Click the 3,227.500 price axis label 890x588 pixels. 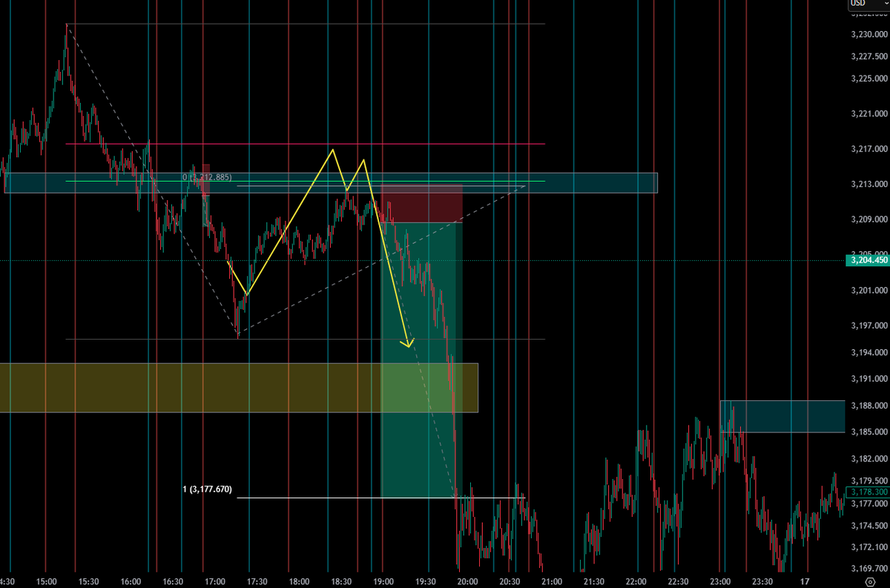[x=869, y=56]
